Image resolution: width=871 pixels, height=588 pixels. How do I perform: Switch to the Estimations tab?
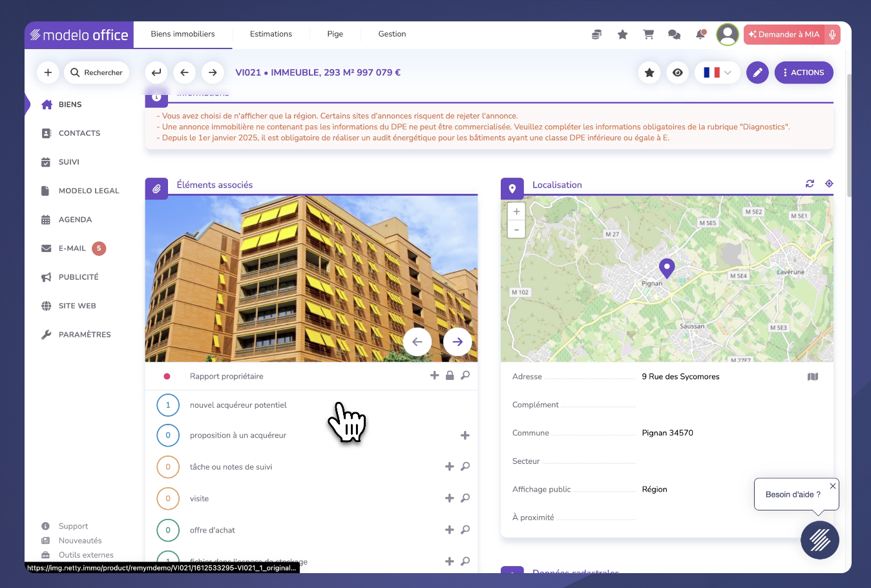(271, 34)
